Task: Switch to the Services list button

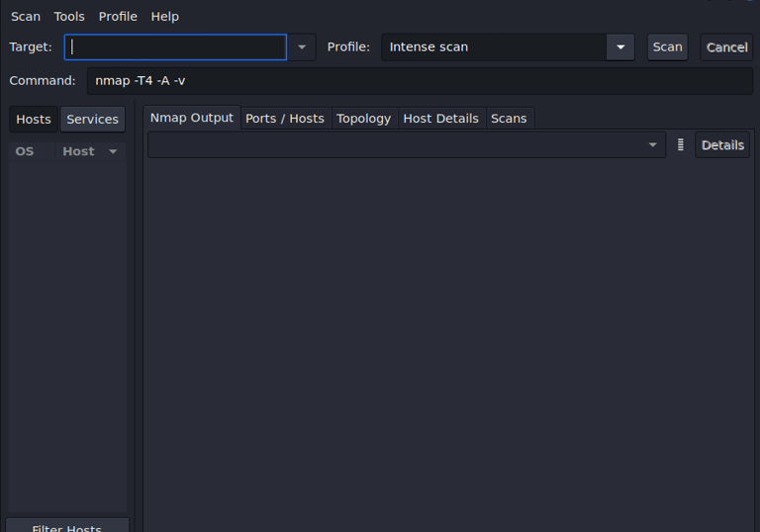Action: (93, 120)
